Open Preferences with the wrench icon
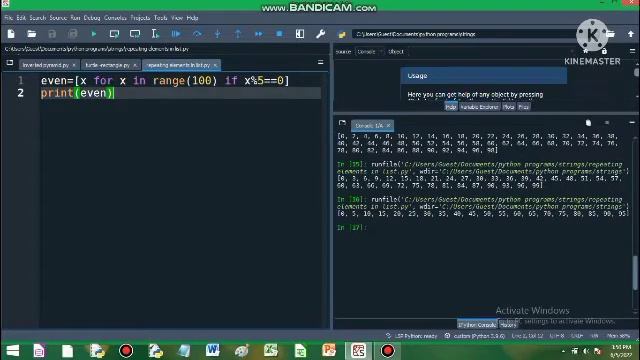Viewport: 640px width, 360px height. 320,34
